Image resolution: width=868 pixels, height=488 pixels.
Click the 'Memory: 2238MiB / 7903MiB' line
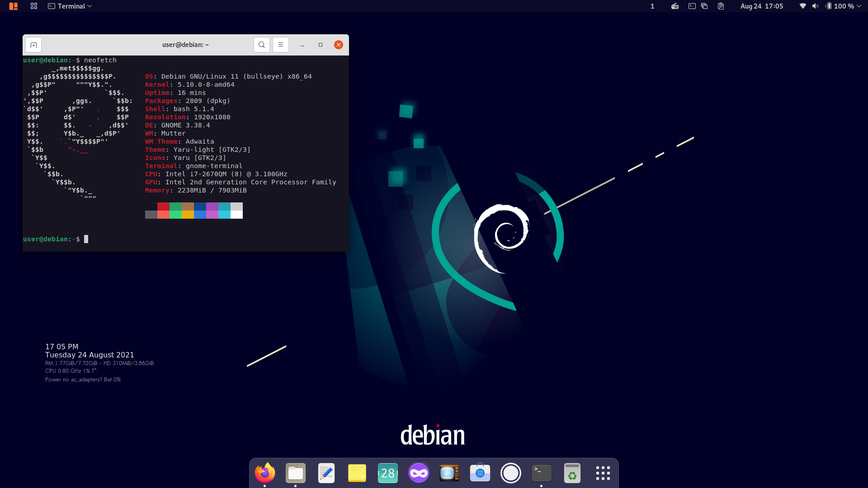pos(196,190)
